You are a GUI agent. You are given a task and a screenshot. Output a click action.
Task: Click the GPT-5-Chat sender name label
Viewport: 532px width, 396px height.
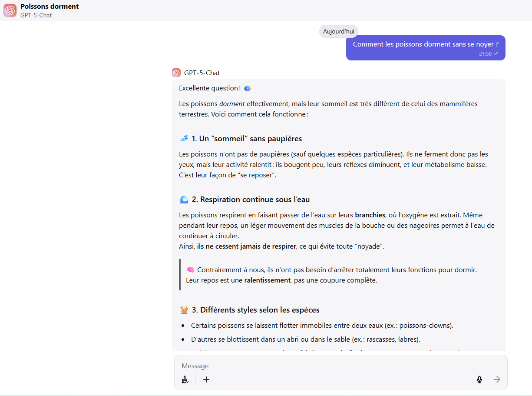202,73
